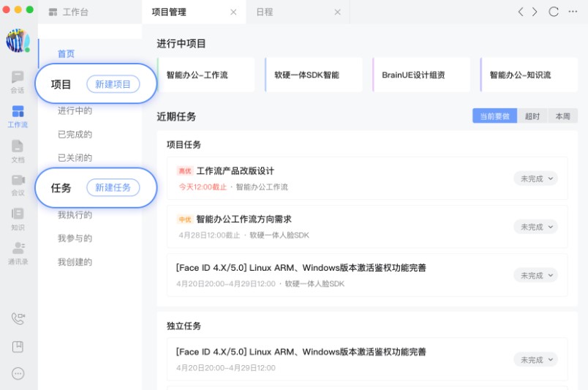Image resolution: width=588 pixels, height=390 pixels.
Task: Click the refresh icon in top bar
Action: click(x=554, y=12)
